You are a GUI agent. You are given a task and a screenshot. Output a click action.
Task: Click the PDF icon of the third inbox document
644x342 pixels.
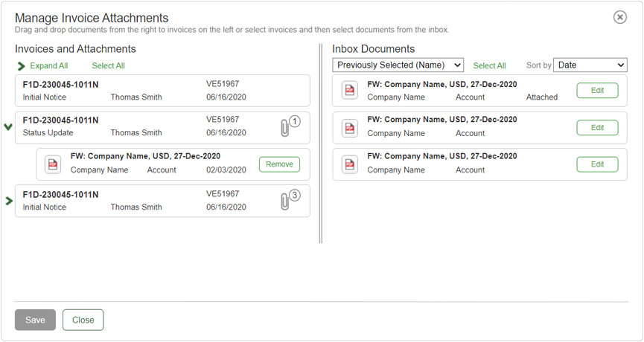point(349,164)
